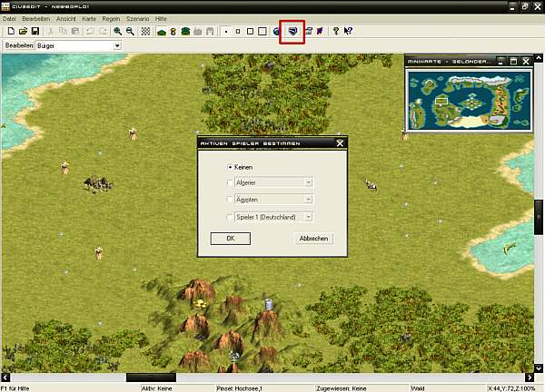The width and height of the screenshot is (545, 392).
Task: Open the Hilfe menu
Action: coord(161,19)
